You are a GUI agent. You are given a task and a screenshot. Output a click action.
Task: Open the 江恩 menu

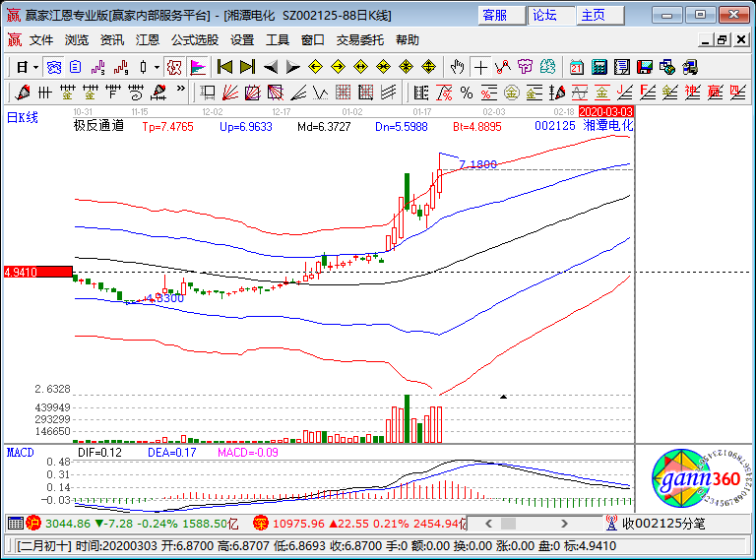(147, 40)
